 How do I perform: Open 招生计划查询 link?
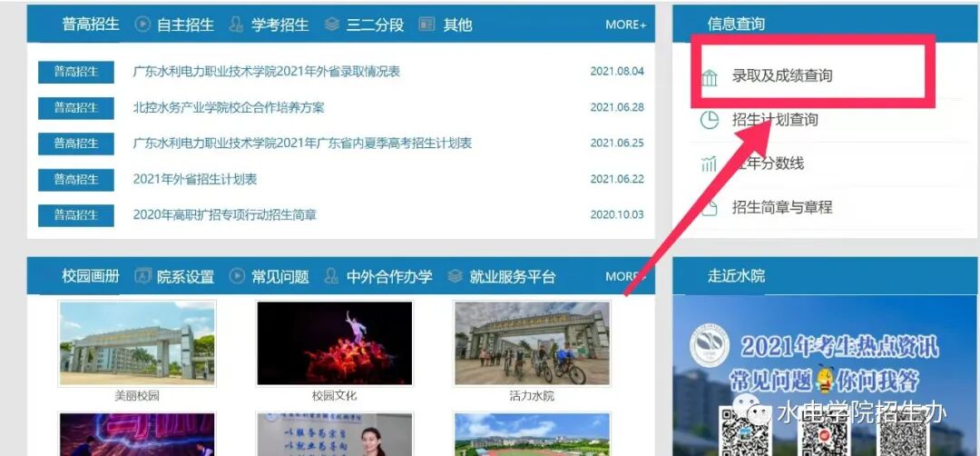[775, 120]
